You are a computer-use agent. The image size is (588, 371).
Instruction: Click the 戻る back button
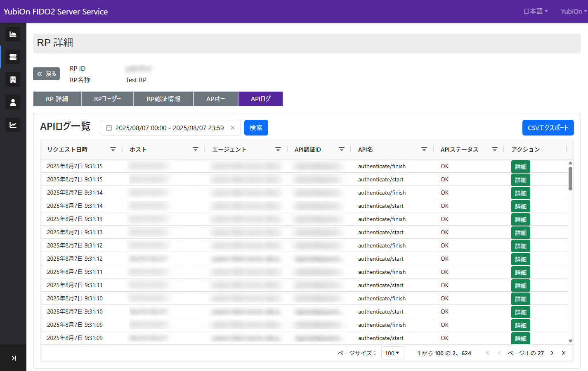[x=46, y=74]
